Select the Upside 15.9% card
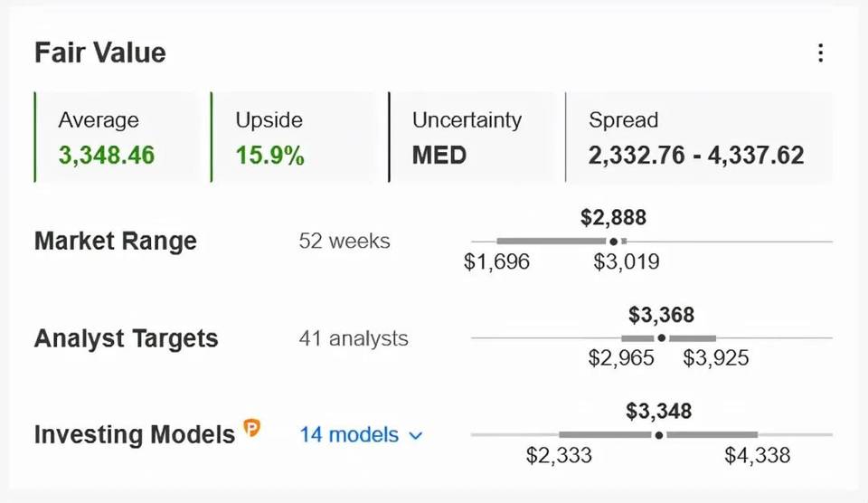 293,138
